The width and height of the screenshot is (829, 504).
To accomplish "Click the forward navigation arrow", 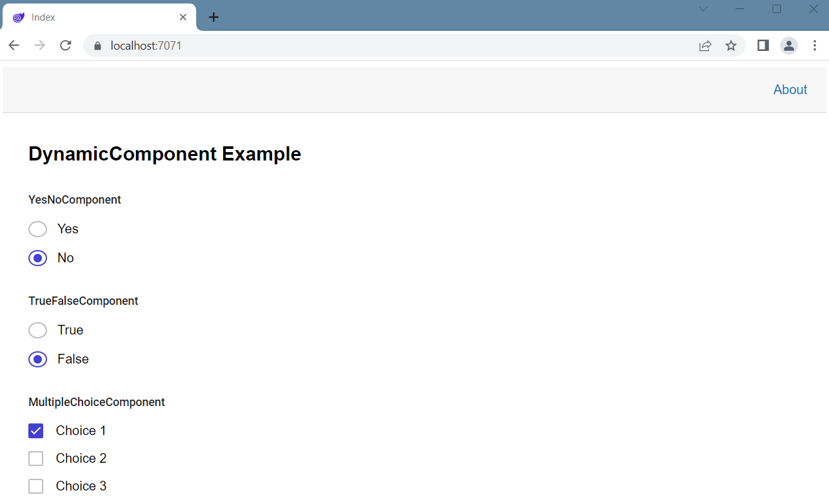I will pos(39,45).
